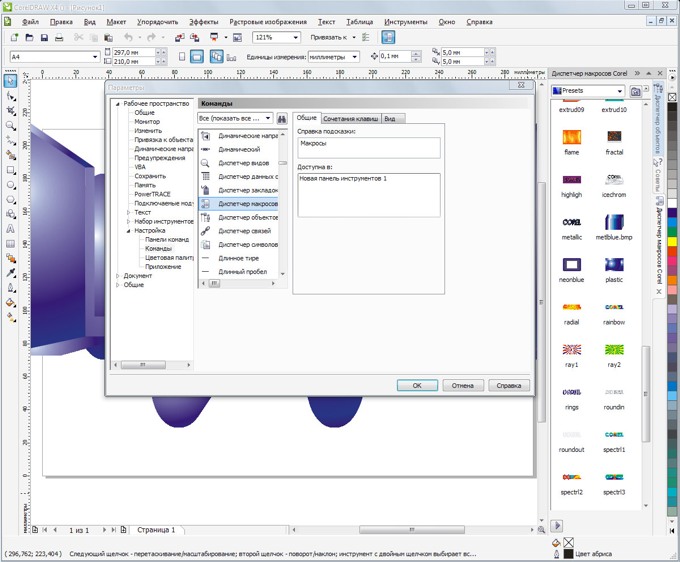Click the Zoom tool in the toolbox
Viewport: 680px width, 562px height.
(10, 126)
